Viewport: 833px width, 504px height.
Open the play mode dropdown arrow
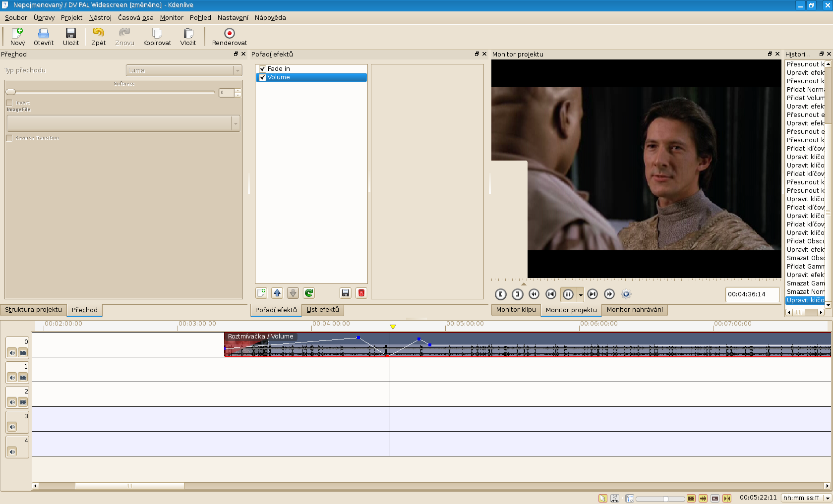point(581,295)
